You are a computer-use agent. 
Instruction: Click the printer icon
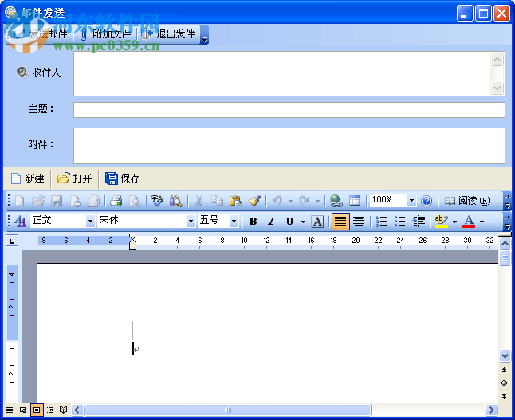[x=116, y=201]
